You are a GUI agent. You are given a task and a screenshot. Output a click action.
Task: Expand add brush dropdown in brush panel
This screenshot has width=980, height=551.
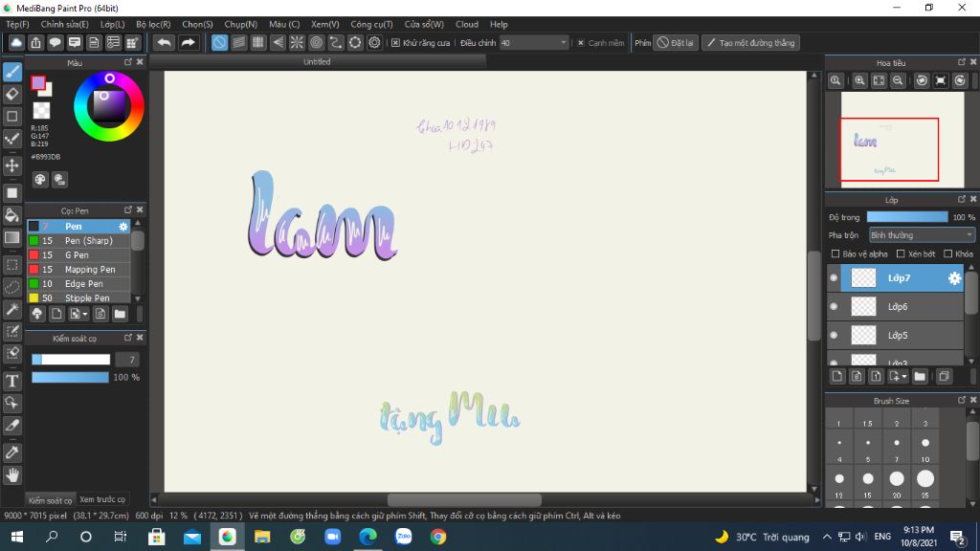(x=84, y=314)
